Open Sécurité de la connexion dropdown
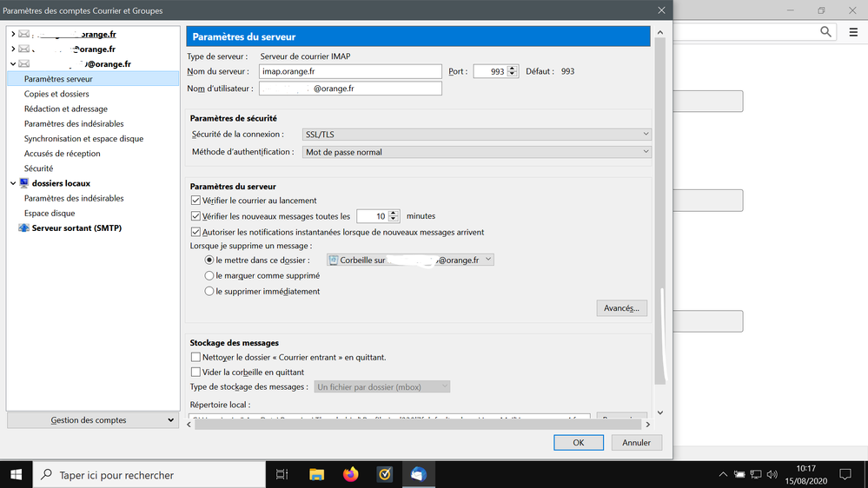The width and height of the screenshot is (868, 488). pos(476,135)
